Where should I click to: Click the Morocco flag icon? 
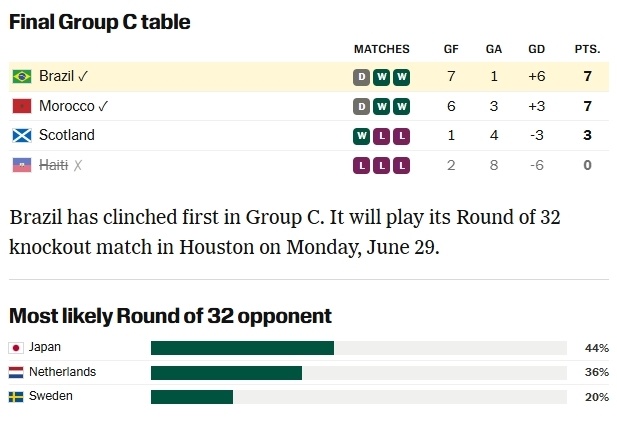pos(22,106)
